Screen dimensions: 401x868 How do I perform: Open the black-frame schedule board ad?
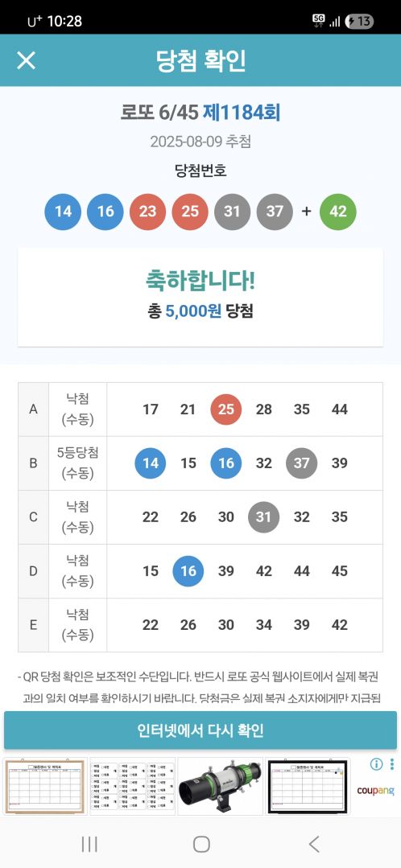[308, 786]
